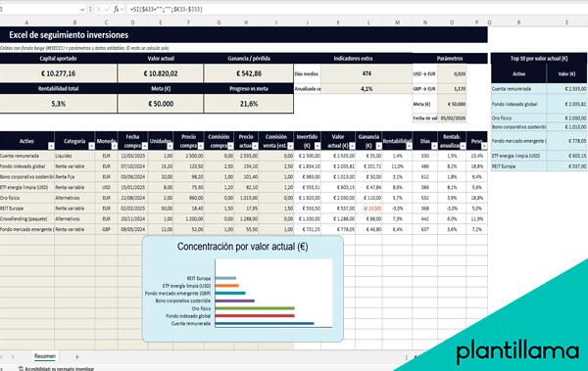Open filter dropdown on Moneda column header
Viewport: 588px width, 371px height.
pyautogui.click(x=115, y=146)
